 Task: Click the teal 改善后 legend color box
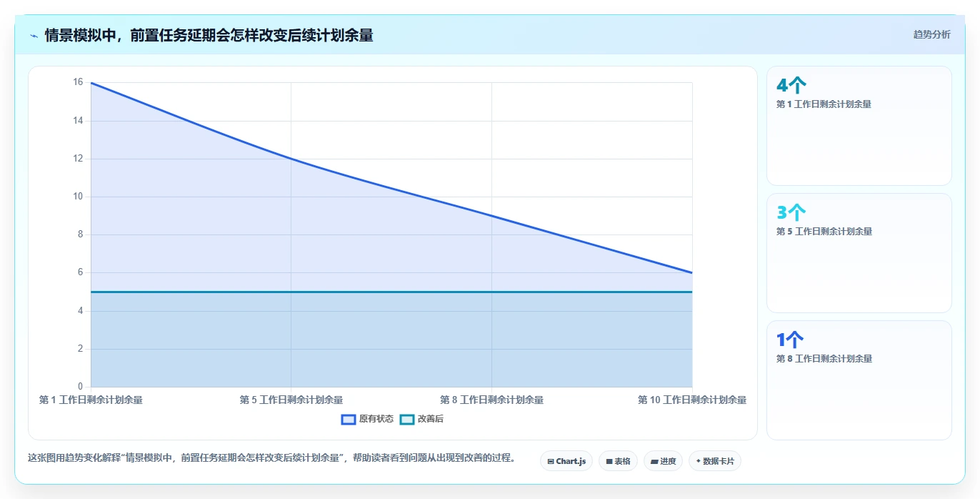406,420
